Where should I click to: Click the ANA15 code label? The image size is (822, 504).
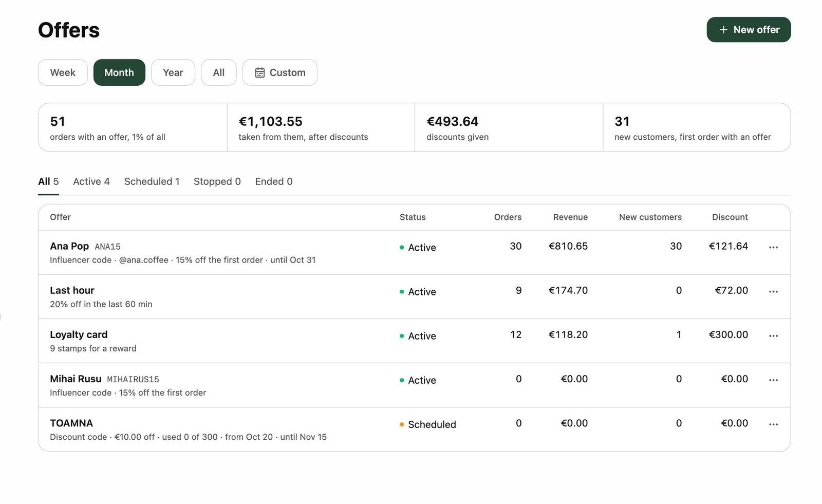point(108,247)
